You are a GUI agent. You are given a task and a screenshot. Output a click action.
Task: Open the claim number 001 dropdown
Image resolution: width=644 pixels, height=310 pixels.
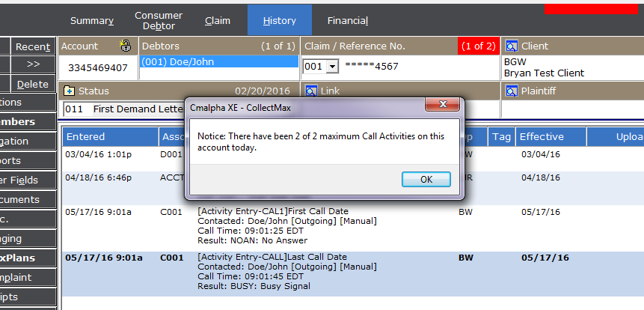(332, 67)
